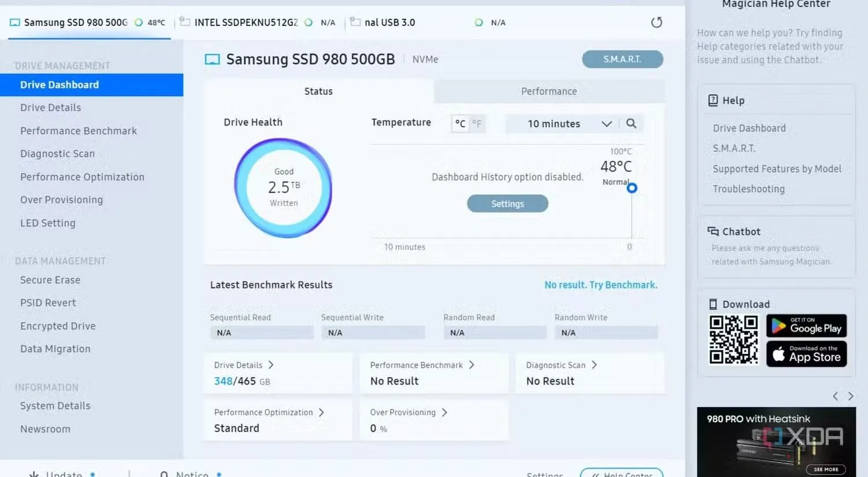
Task: Switch to the Performance tab
Action: coord(549,91)
